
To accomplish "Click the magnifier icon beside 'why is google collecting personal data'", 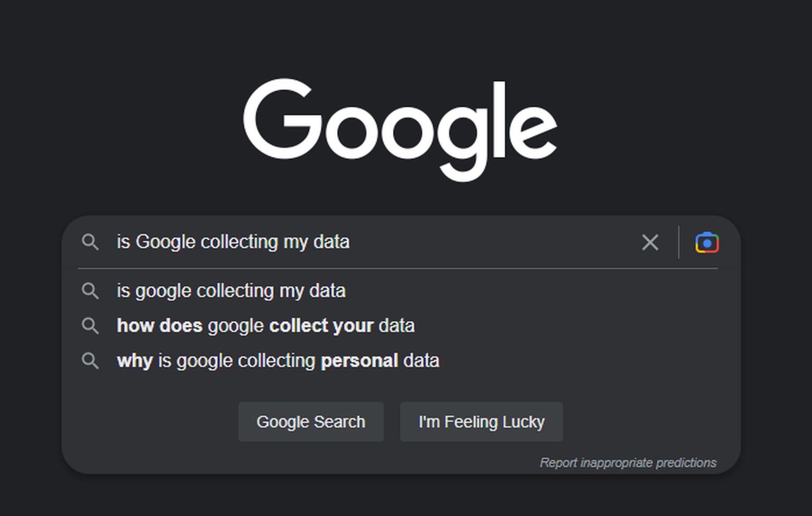I will (x=90, y=361).
